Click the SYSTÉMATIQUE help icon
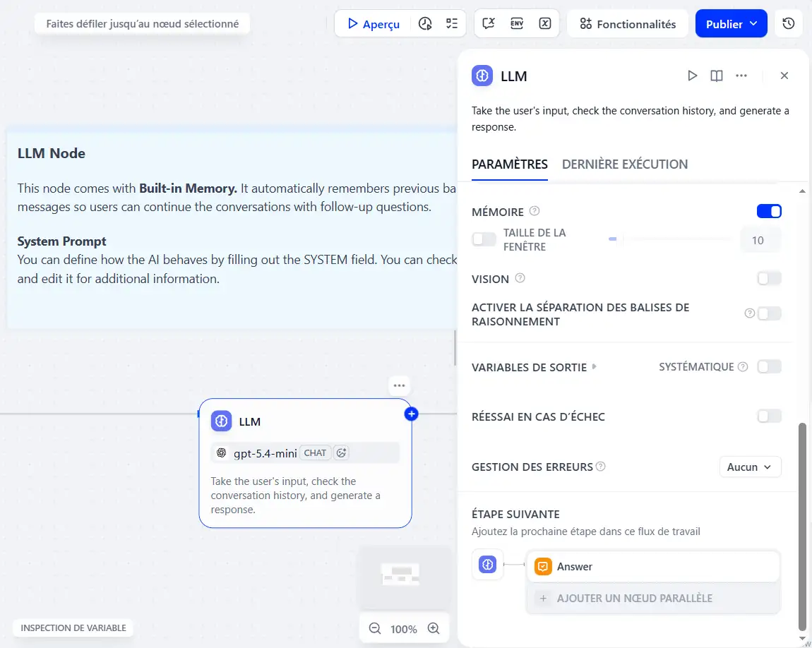The height and width of the screenshot is (648, 812). pos(743,367)
